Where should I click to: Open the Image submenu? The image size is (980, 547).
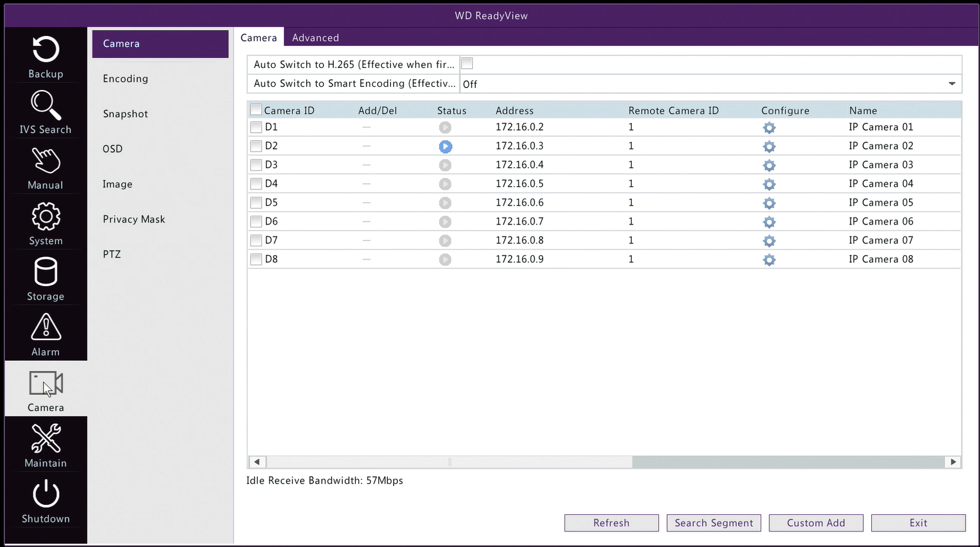click(x=118, y=184)
